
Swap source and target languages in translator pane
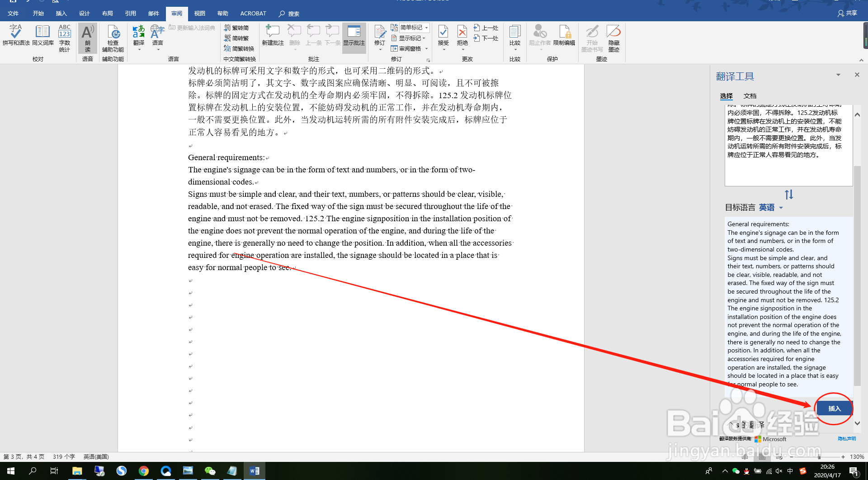coord(789,195)
